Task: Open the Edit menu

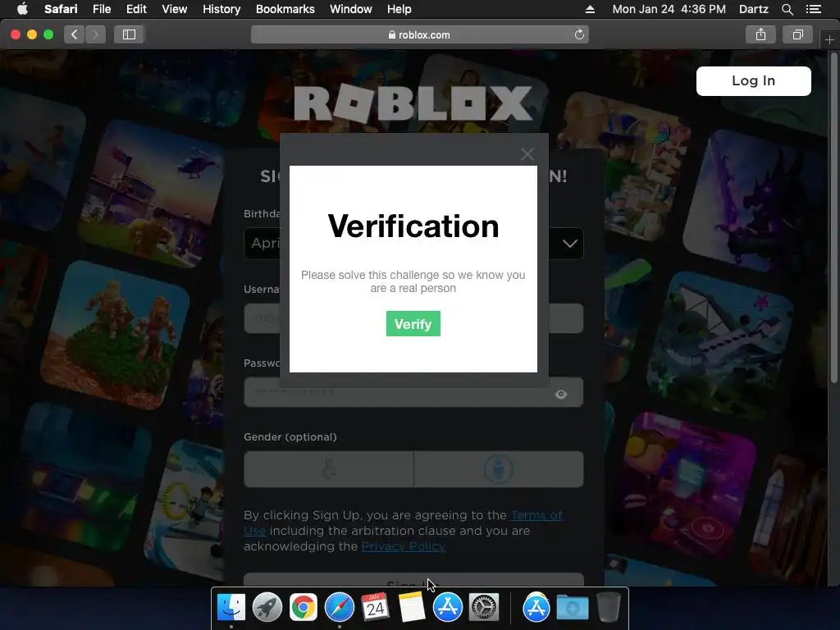Action: [x=136, y=9]
